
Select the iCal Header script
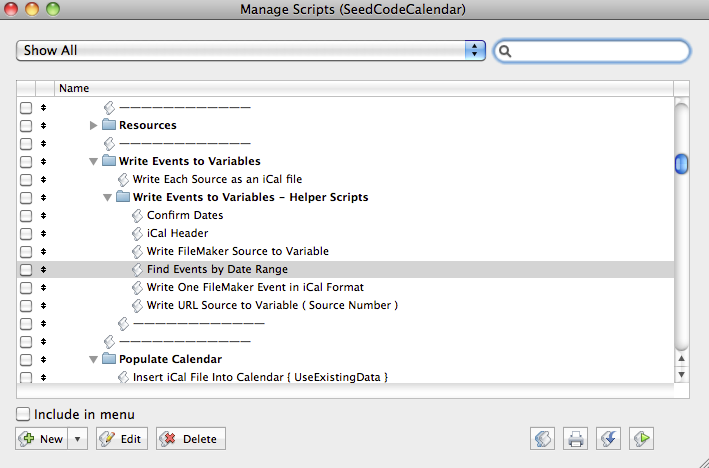tap(177, 233)
